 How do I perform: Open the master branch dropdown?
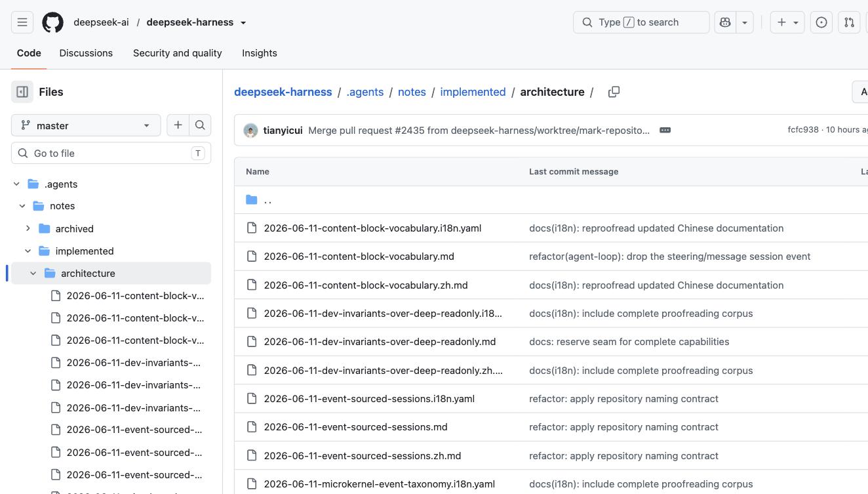tap(86, 125)
